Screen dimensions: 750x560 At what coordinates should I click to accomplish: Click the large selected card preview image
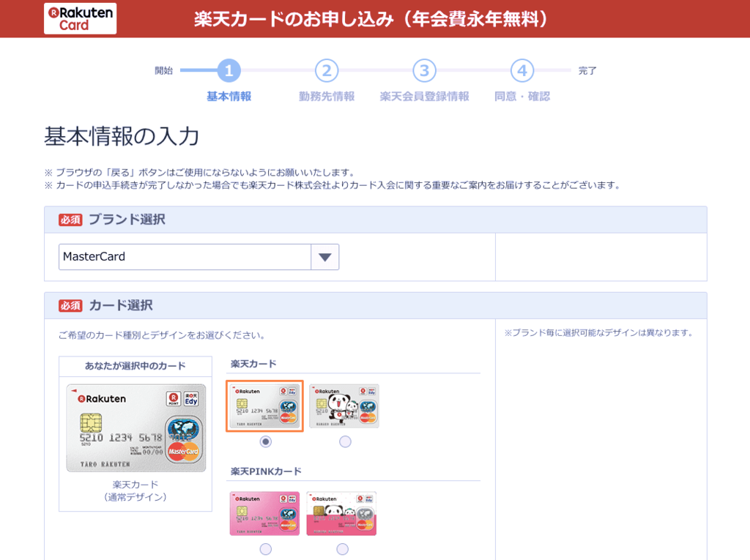click(136, 428)
